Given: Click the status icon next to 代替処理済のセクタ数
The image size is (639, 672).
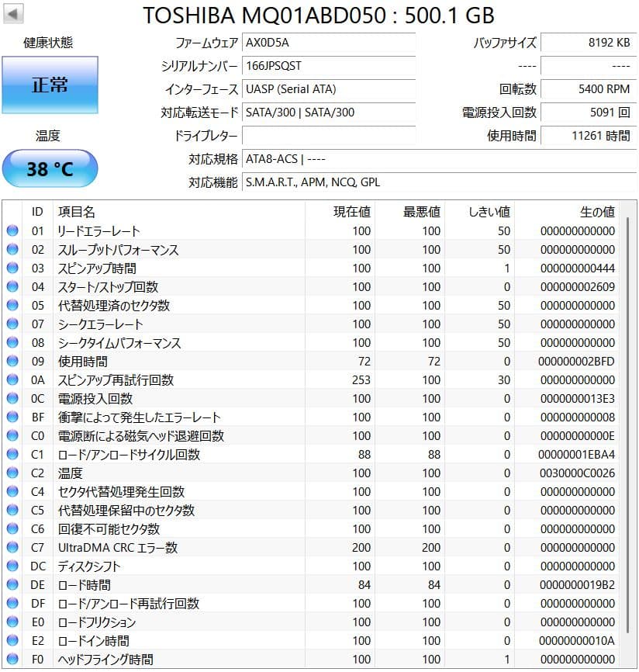Looking at the screenshot, I should coord(13,305).
